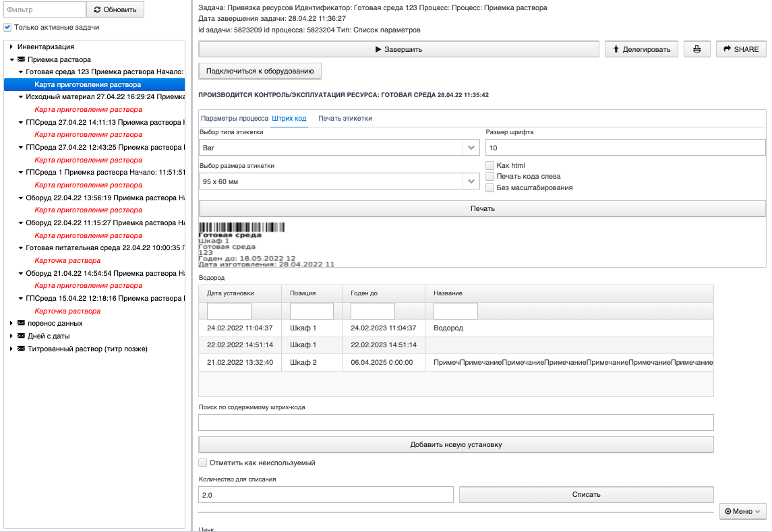772x532 pixels.
Task: Click envelope icon beside перенос данных
Action: pyautogui.click(x=21, y=323)
